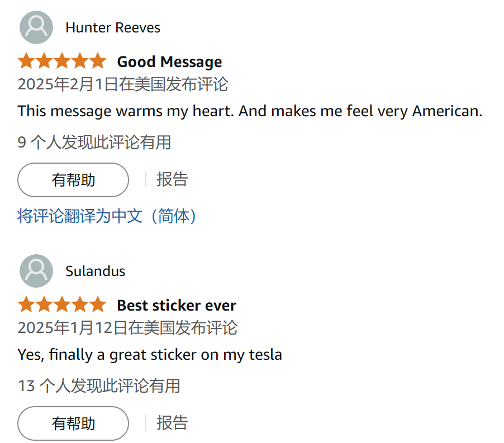The height and width of the screenshot is (443, 504).
Task: Open the Hunter Reeves reviewer name
Action: 113,27
